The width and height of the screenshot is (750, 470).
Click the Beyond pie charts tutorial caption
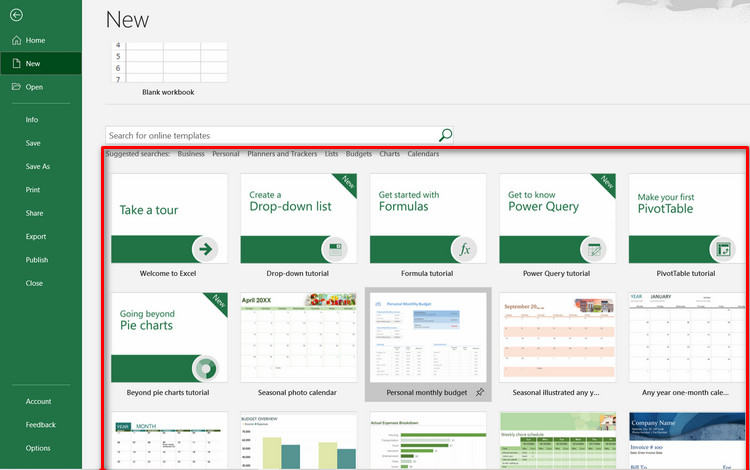coord(168,393)
